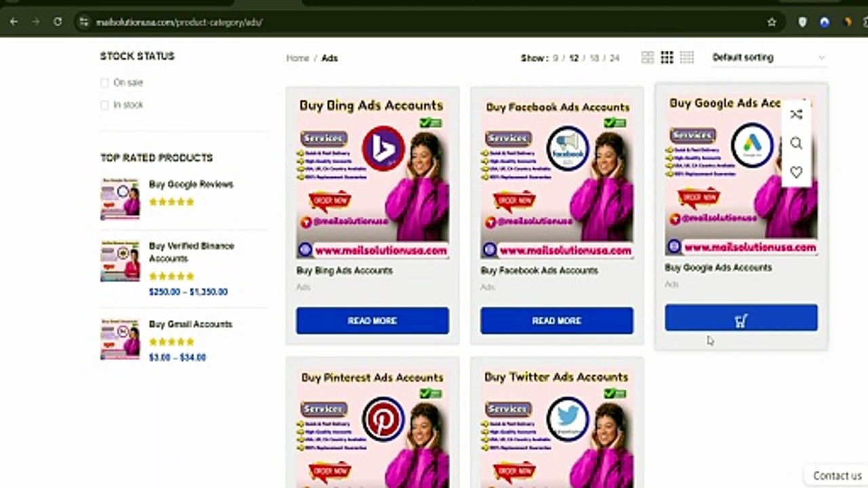
Task: Click the TOP RATED PRODUCTS heading
Action: pyautogui.click(x=157, y=158)
